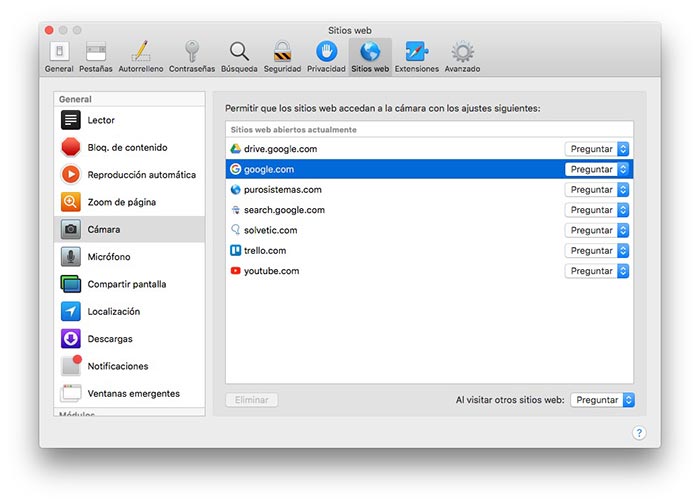
Task: Open Preguntar dropdown for google.com
Action: 597,169
